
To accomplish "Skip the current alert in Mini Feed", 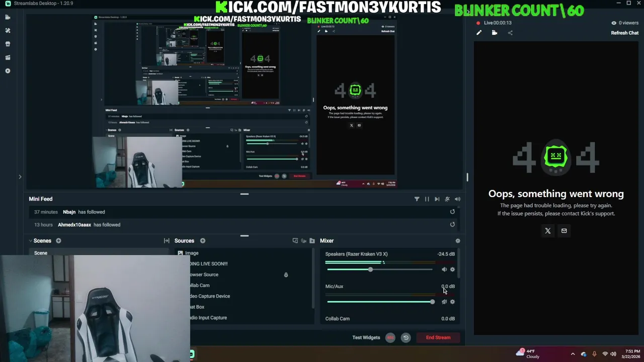I will coord(437,199).
